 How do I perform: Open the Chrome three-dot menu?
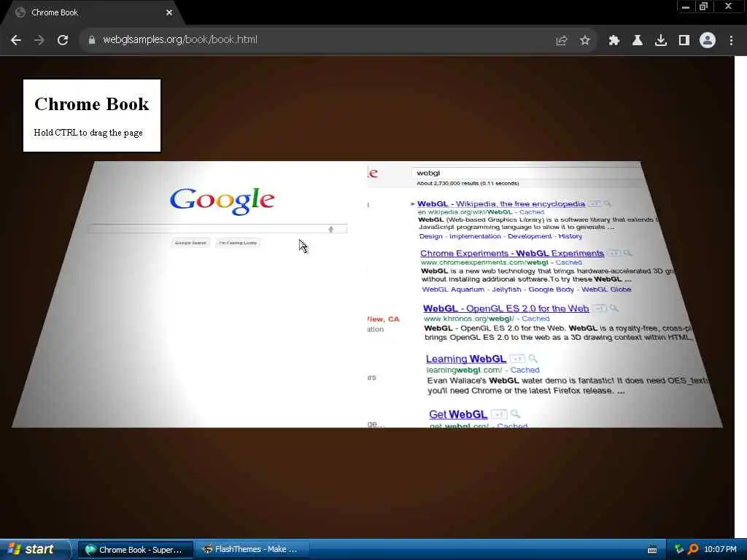[731, 41]
